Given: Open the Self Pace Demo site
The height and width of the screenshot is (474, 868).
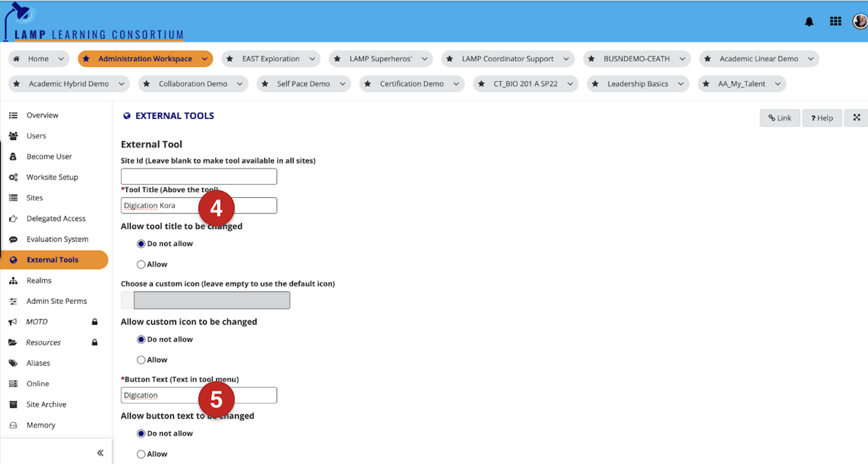Looking at the screenshot, I should (x=304, y=84).
